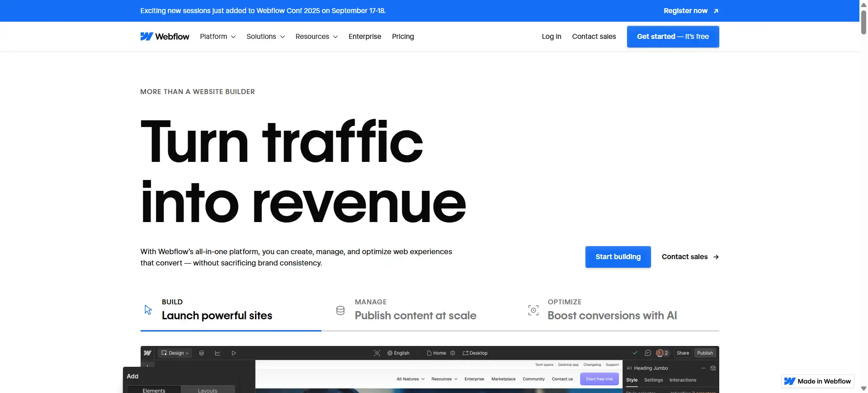
Task: Open the Design mode dropdown in the Designer
Action: 175,353
